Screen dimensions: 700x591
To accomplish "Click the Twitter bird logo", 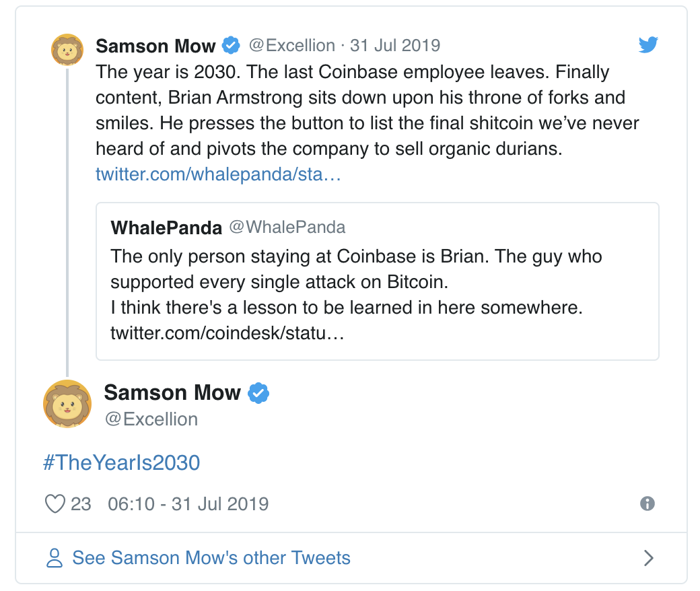I will click(647, 45).
